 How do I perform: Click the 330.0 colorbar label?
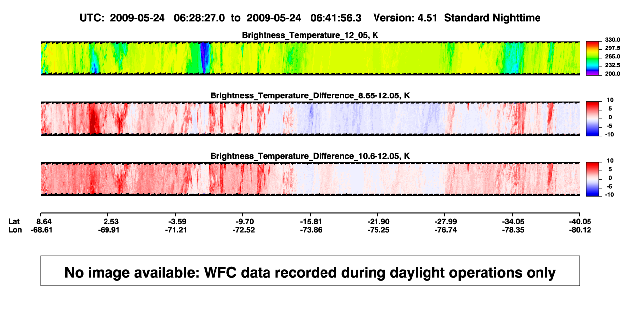point(611,40)
